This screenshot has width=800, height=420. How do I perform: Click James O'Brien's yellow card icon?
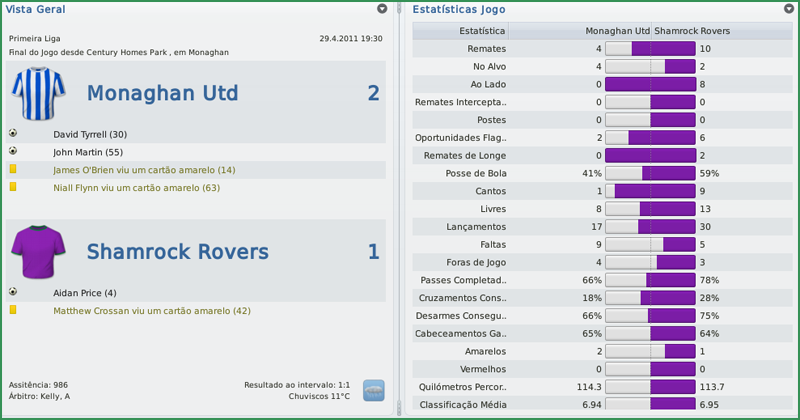(13, 170)
